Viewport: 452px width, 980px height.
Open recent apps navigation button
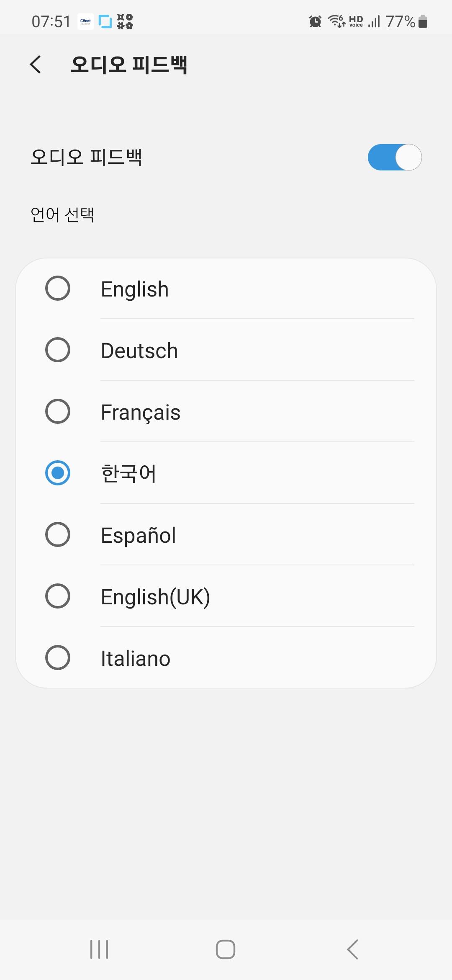pyautogui.click(x=99, y=949)
